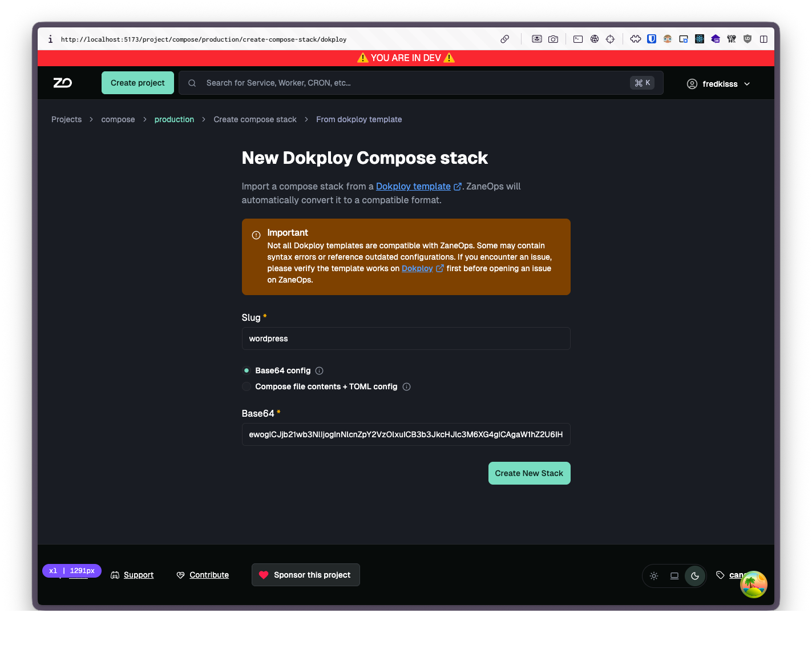This screenshot has width=812, height=653.
Task: Click the camera screenshot icon in browser toolbar
Action: pos(553,39)
